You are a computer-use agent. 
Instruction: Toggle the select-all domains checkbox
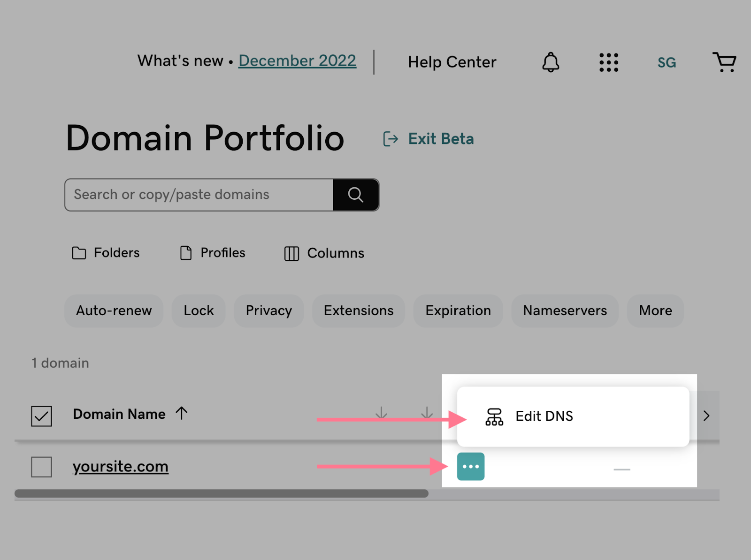pos(41,416)
